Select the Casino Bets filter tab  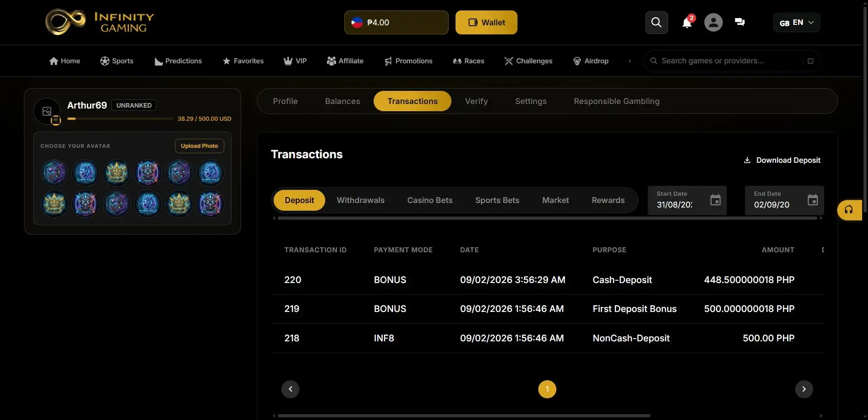tap(430, 200)
